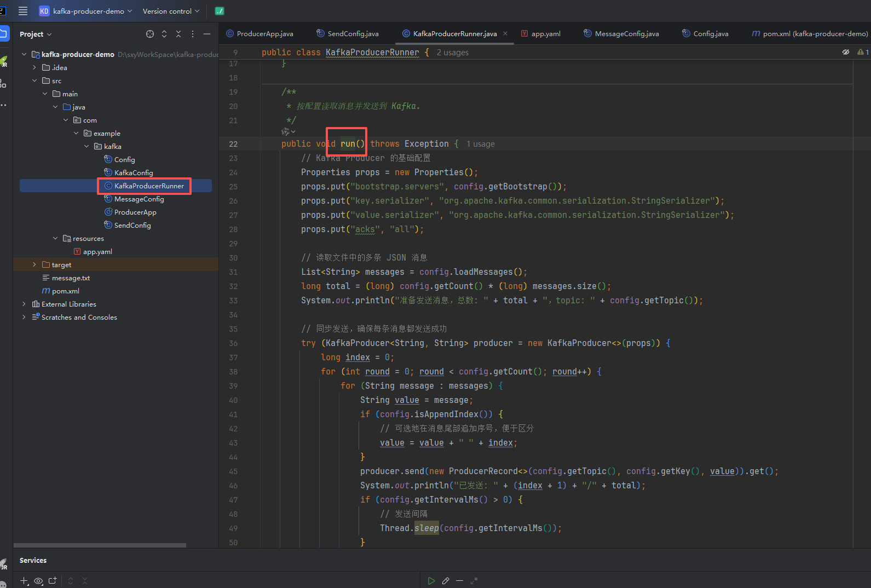The width and height of the screenshot is (871, 588).
Task: Click the JRebel rocket icon in sidebar
Action: (4, 61)
